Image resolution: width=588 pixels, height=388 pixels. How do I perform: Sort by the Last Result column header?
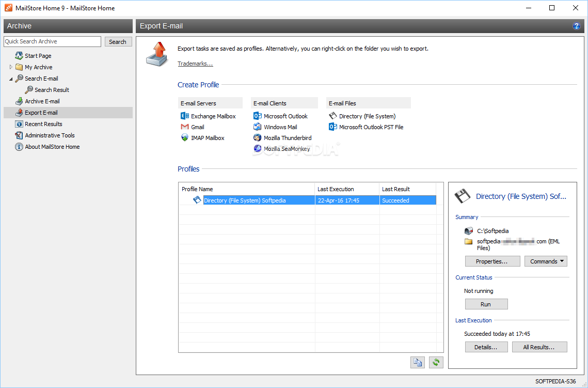pyautogui.click(x=408, y=189)
